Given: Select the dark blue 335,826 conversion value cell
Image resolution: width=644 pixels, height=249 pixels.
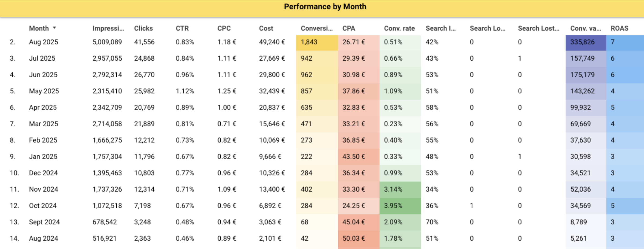Looking at the screenshot, I should 582,42.
